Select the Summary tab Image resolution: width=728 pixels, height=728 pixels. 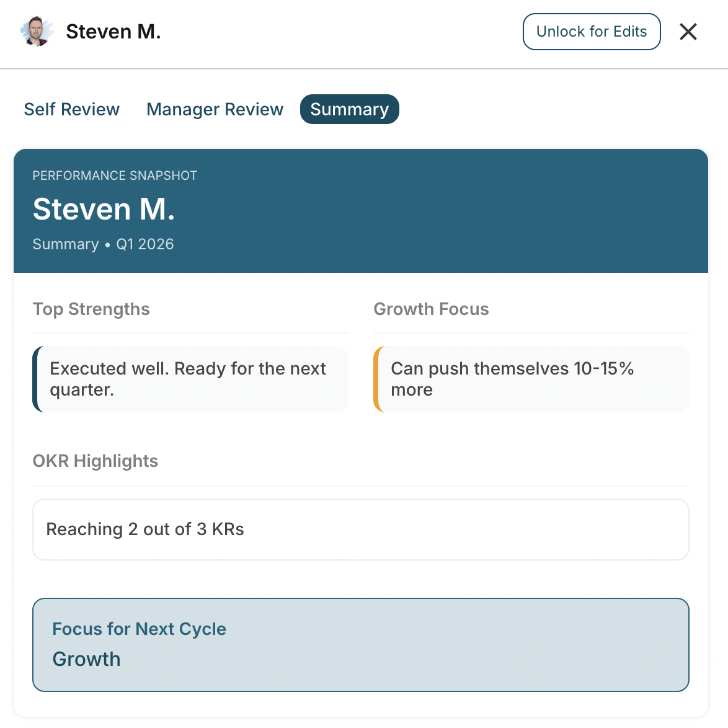point(349,109)
